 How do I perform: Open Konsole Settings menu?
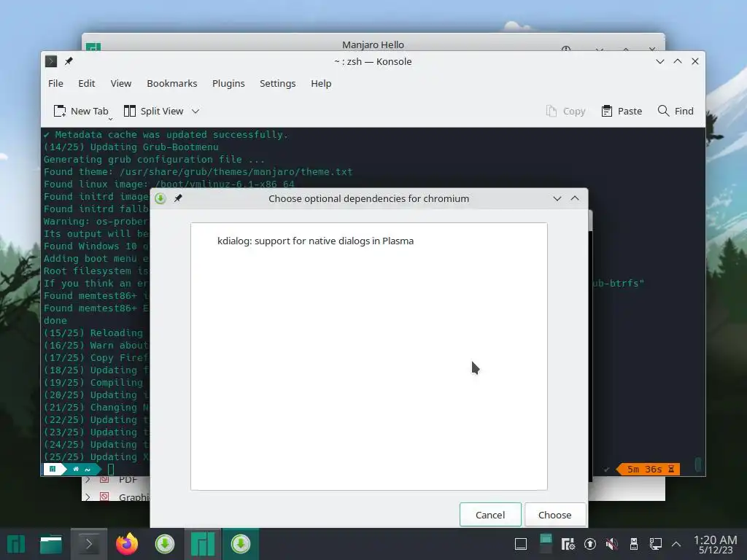pos(278,83)
